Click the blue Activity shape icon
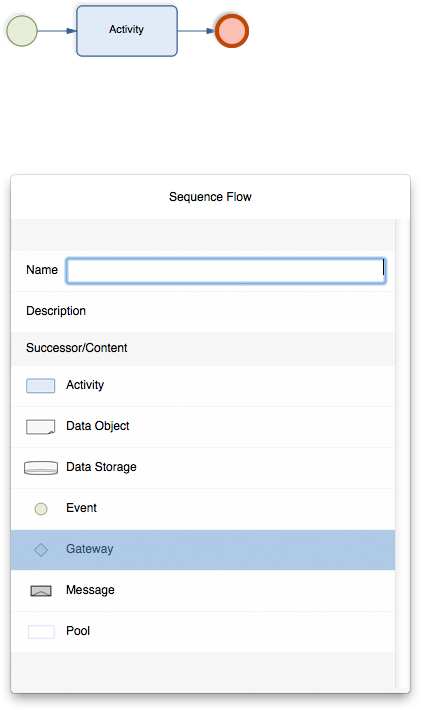This screenshot has height=710, width=421. tap(41, 386)
